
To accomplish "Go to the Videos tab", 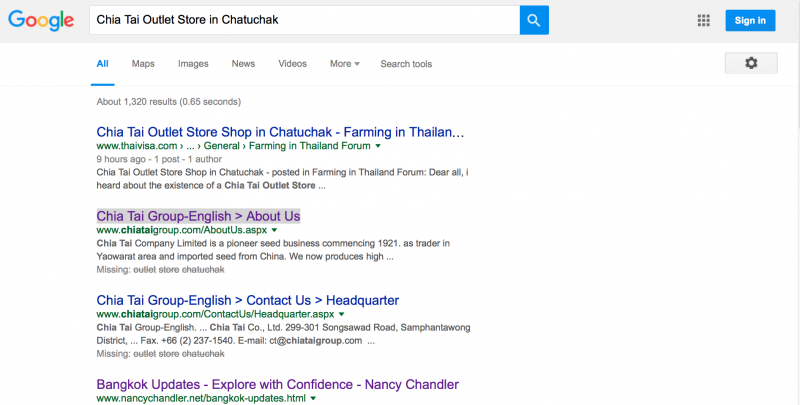I will click(x=292, y=64).
